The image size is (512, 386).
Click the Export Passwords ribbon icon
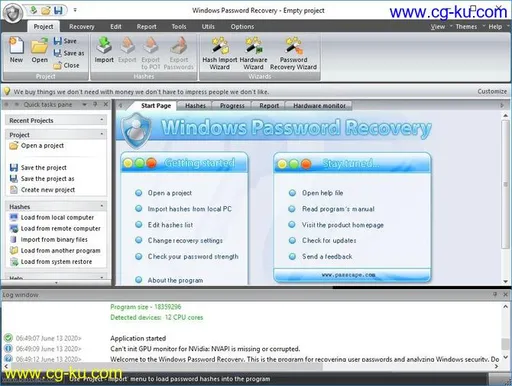[x=179, y=53]
